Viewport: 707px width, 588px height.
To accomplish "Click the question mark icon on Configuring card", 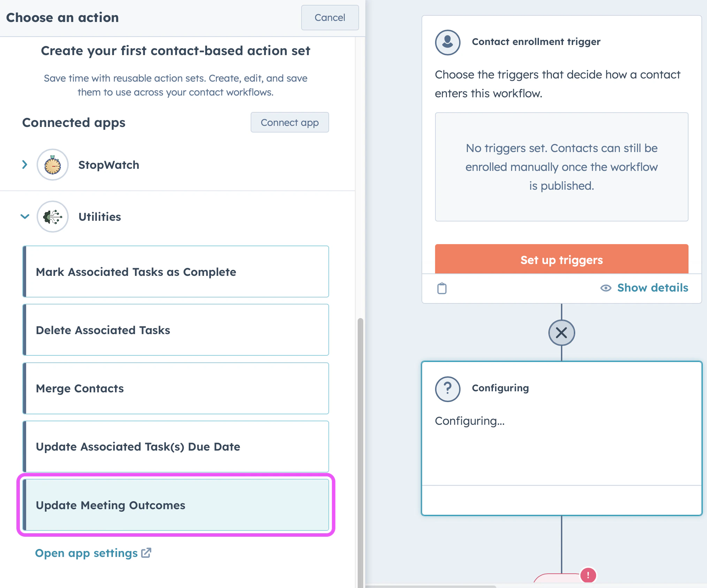I will 447,388.
